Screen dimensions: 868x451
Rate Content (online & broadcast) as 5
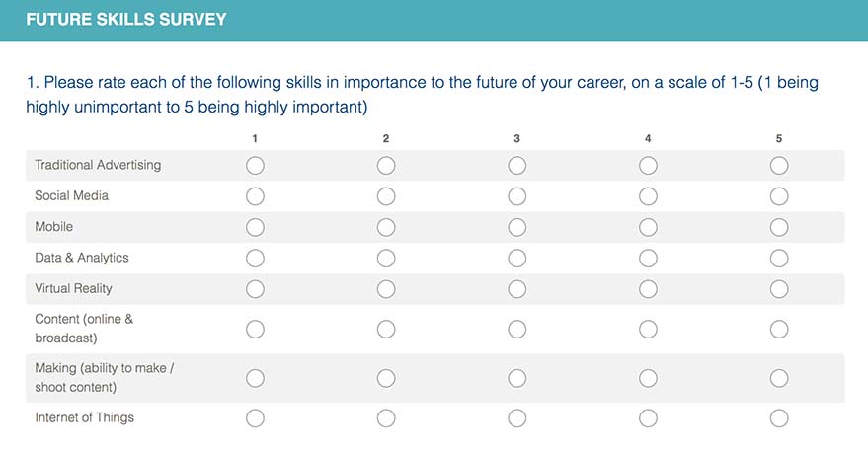(779, 330)
